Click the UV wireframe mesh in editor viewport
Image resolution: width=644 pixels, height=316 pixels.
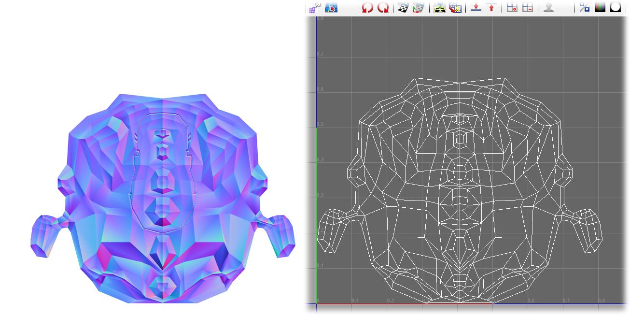pos(460,190)
